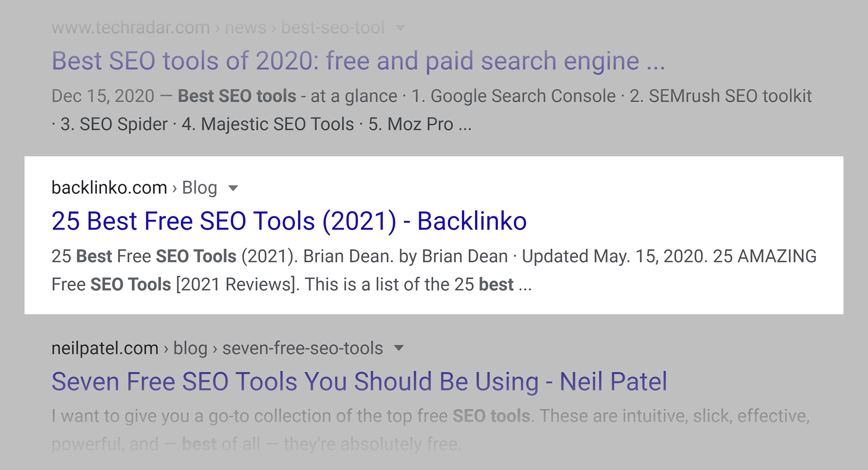Click the blog breadcrumb in neilpatel URL
The image size is (868, 470).
point(190,349)
